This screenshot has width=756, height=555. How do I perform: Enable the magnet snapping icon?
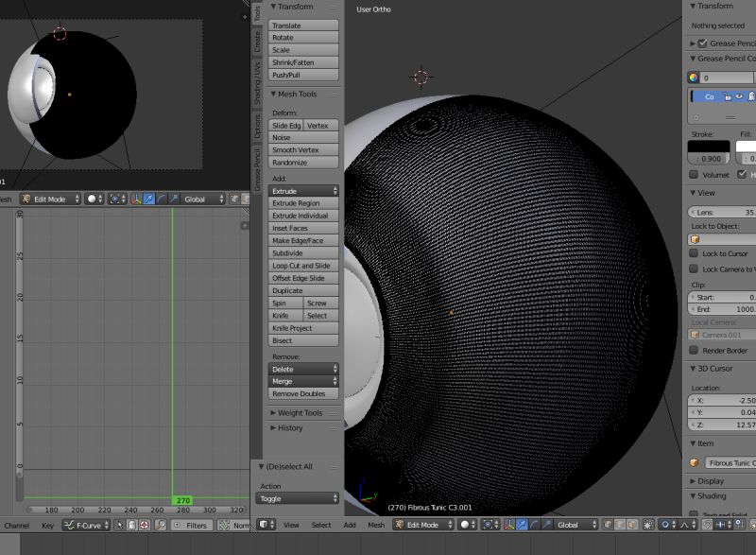coord(707,526)
